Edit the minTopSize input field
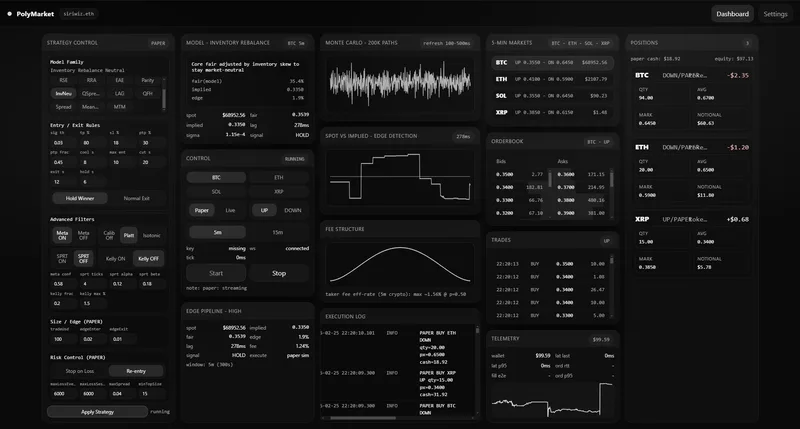 tap(151, 393)
